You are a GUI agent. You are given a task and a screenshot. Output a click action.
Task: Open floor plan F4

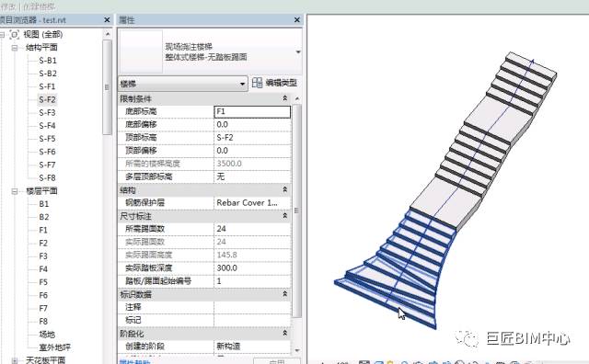(x=43, y=269)
